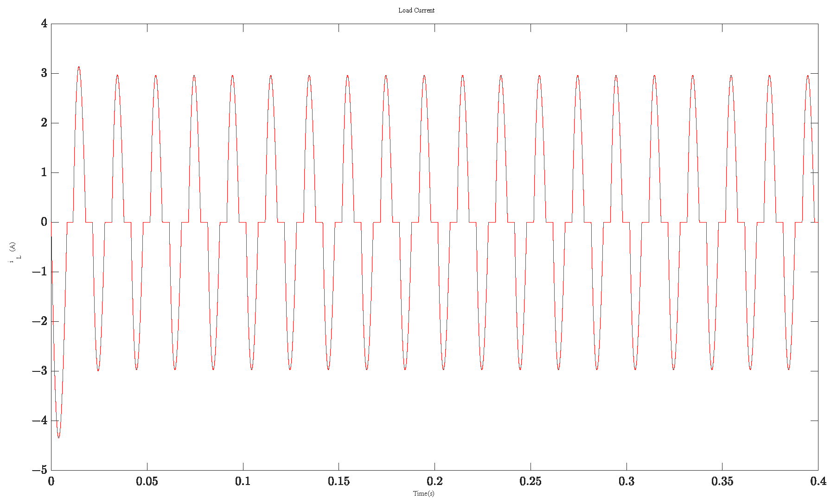Click the 4 label atop the y-axis
The height and width of the screenshot is (504, 831).
(45, 24)
